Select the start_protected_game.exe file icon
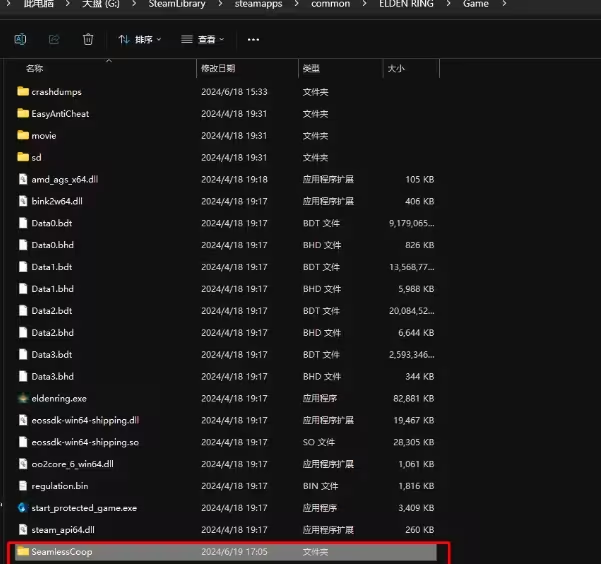The height and width of the screenshot is (564, 601). point(23,508)
